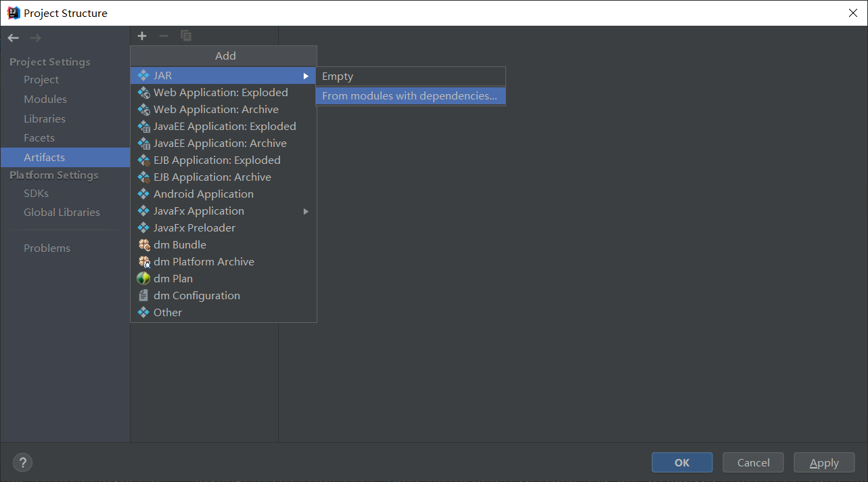Click EJB Application: Exploded icon
This screenshot has height=482, width=868.
click(x=143, y=160)
